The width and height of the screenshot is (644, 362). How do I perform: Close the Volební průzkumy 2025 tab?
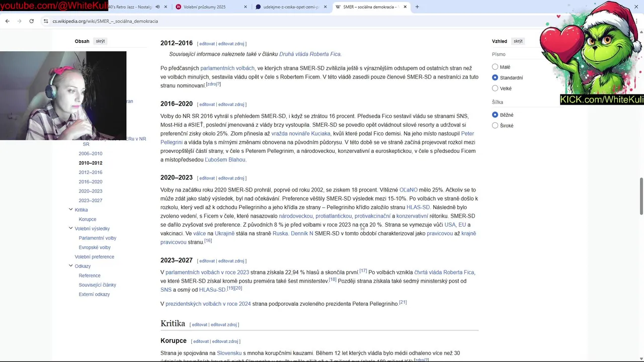246,7
